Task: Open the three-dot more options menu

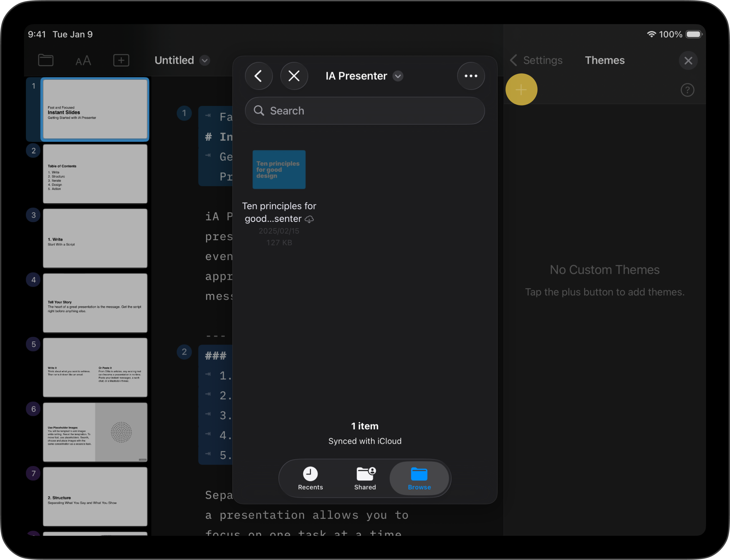Action: coord(471,76)
